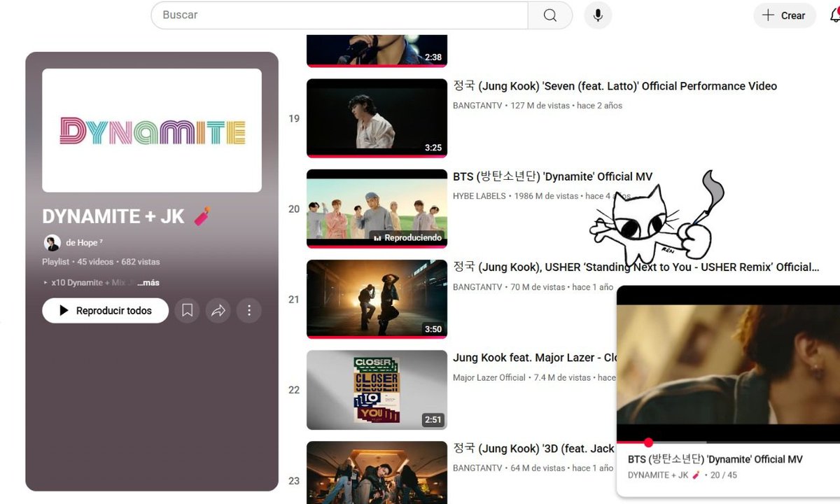Click de Hope channel avatar
840x504 pixels.
click(52, 243)
